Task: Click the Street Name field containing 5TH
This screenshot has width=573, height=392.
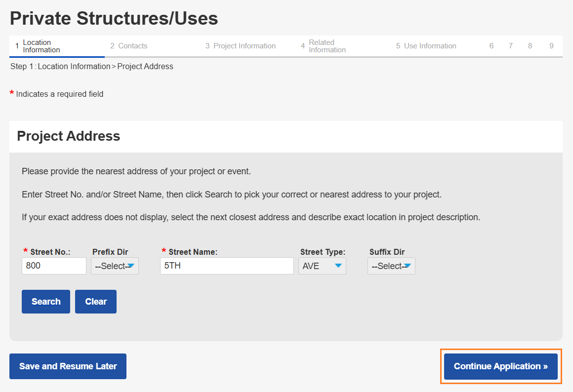Action: (x=227, y=266)
